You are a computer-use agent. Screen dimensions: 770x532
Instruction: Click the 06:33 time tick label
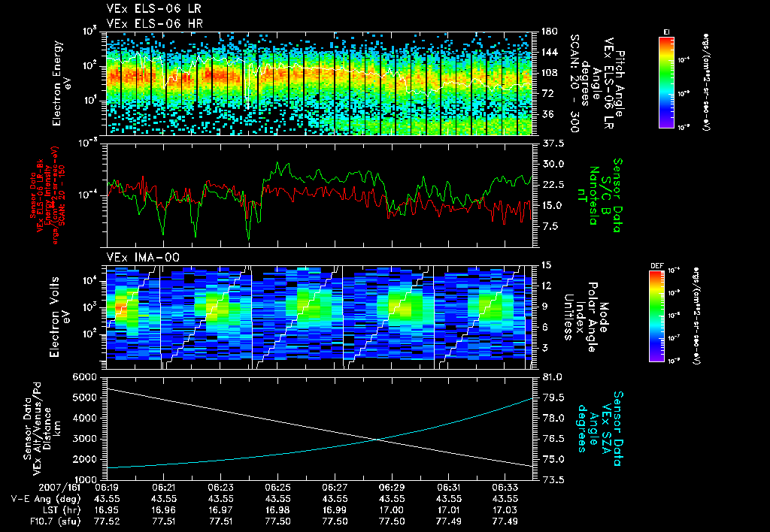click(x=505, y=488)
